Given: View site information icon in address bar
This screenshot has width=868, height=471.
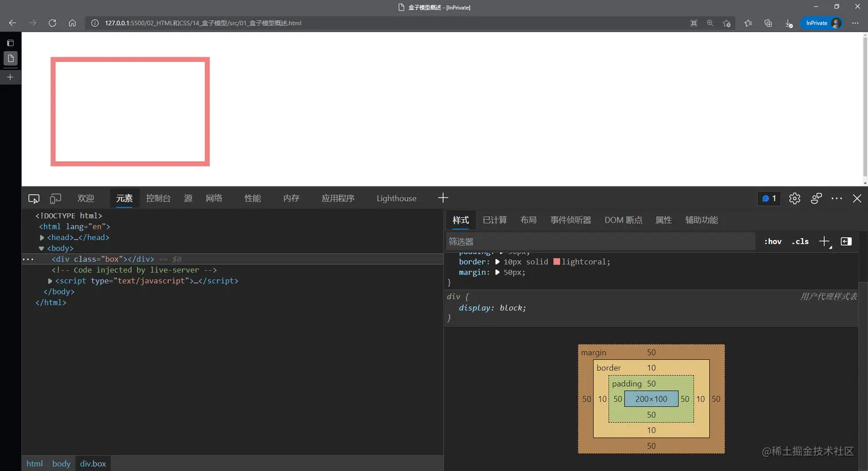Looking at the screenshot, I should (95, 23).
